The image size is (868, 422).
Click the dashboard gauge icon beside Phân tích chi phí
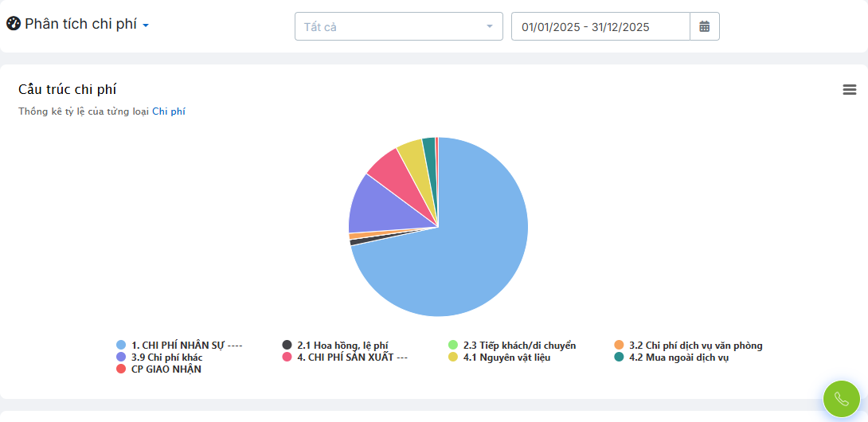pos(14,24)
